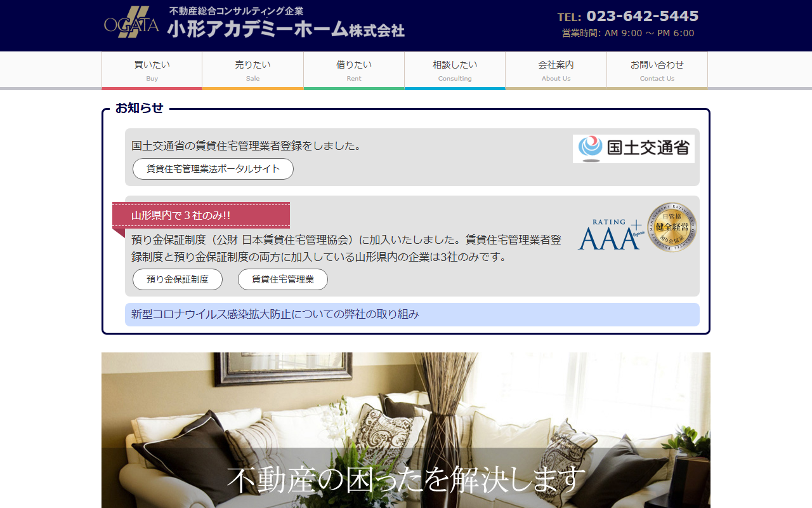The image size is (812, 508).
Task: Click the 不動産総合コンサルティング企業 tagline
Action: pyautogui.click(x=236, y=11)
